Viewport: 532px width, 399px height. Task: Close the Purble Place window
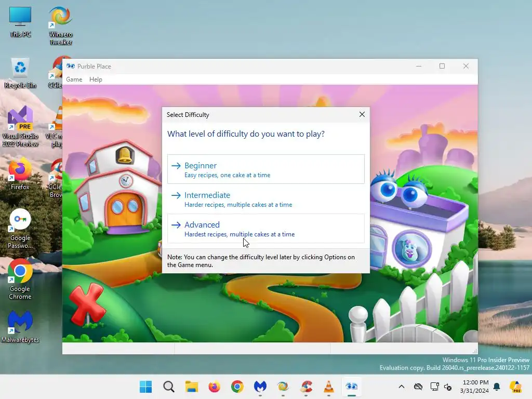[466, 66]
